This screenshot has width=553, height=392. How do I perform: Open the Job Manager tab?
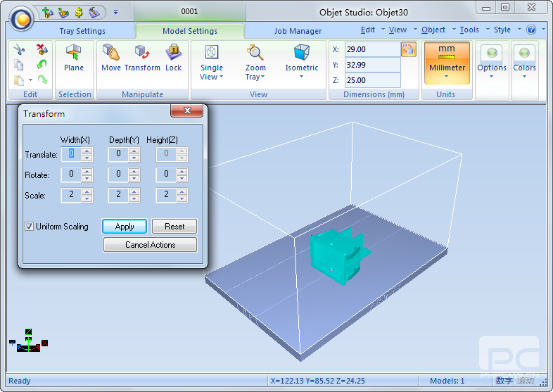pyautogui.click(x=298, y=31)
